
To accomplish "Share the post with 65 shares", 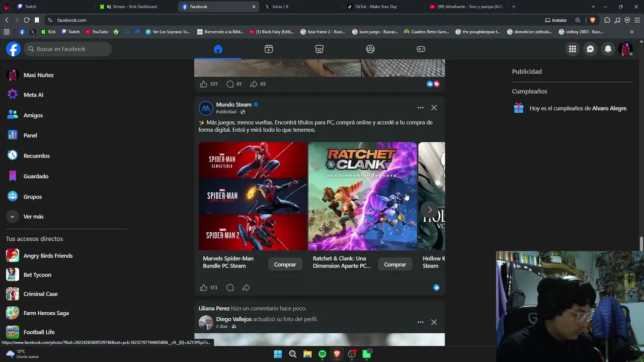I will (x=254, y=84).
